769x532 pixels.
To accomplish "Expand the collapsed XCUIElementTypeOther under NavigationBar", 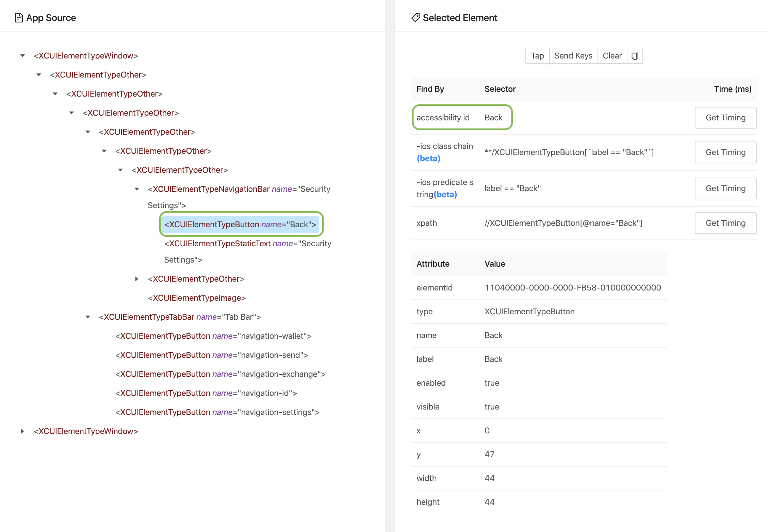I will (x=137, y=279).
